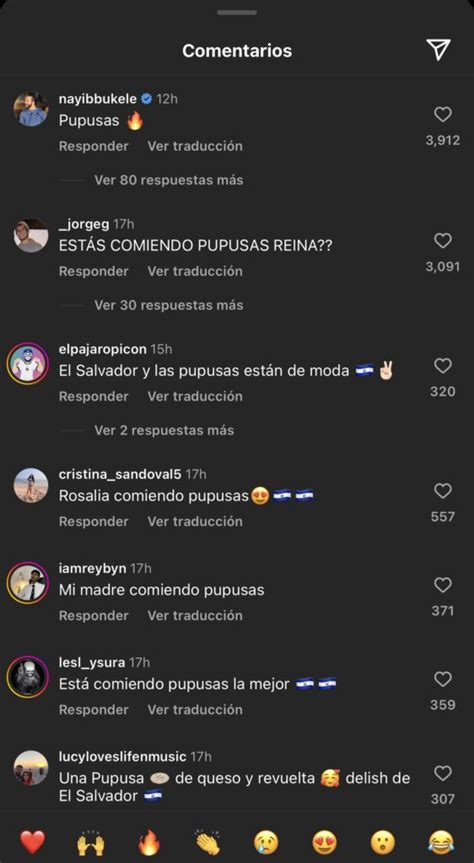
Task: Tap heart on lesl_ysura's comment
Action: click(x=443, y=679)
